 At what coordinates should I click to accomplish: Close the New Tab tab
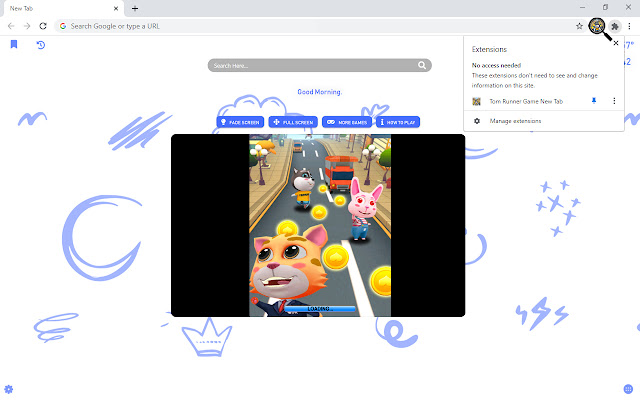(x=116, y=8)
